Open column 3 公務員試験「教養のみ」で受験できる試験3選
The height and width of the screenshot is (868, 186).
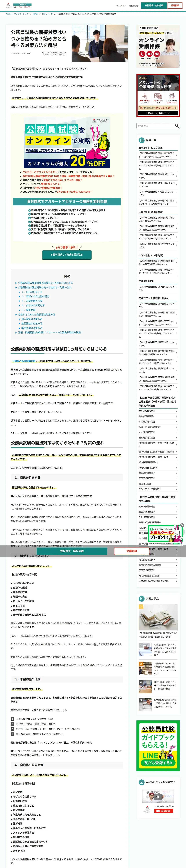point(158,669)
